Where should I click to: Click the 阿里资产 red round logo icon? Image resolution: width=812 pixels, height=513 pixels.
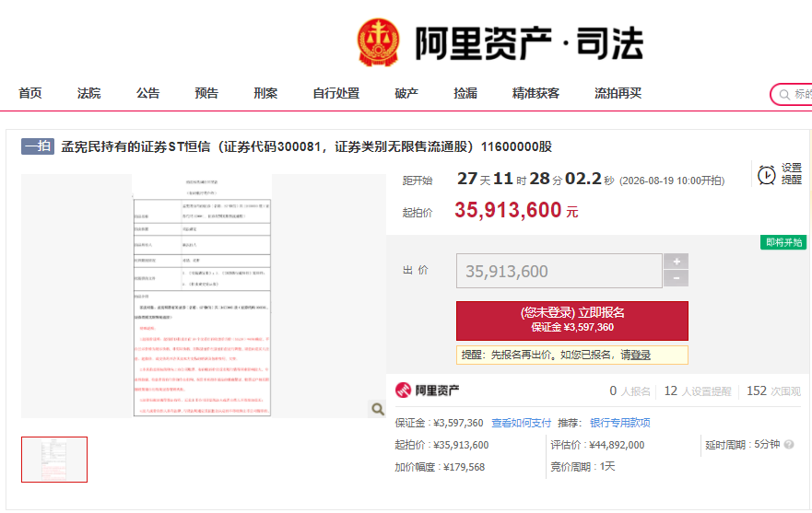[x=403, y=391]
